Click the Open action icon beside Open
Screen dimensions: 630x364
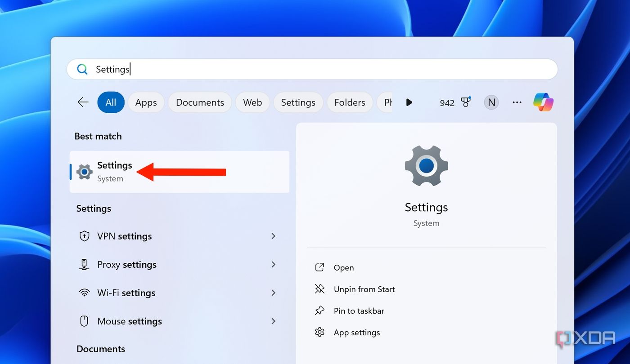click(x=319, y=267)
